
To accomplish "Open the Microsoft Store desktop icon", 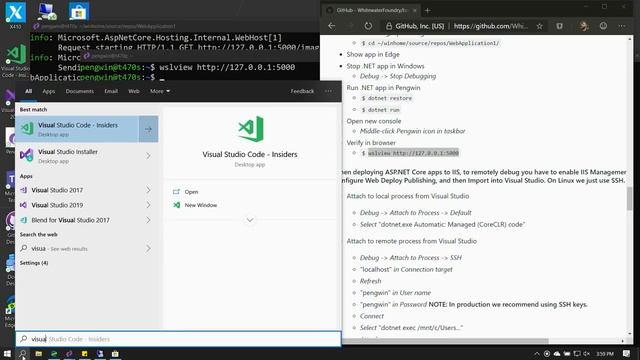I will (78, 11).
